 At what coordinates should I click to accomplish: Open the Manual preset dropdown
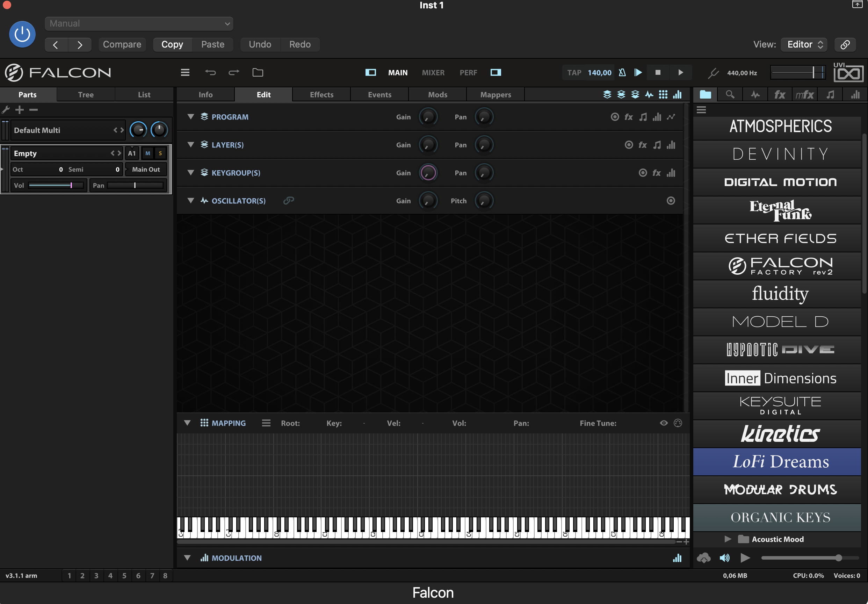click(139, 23)
